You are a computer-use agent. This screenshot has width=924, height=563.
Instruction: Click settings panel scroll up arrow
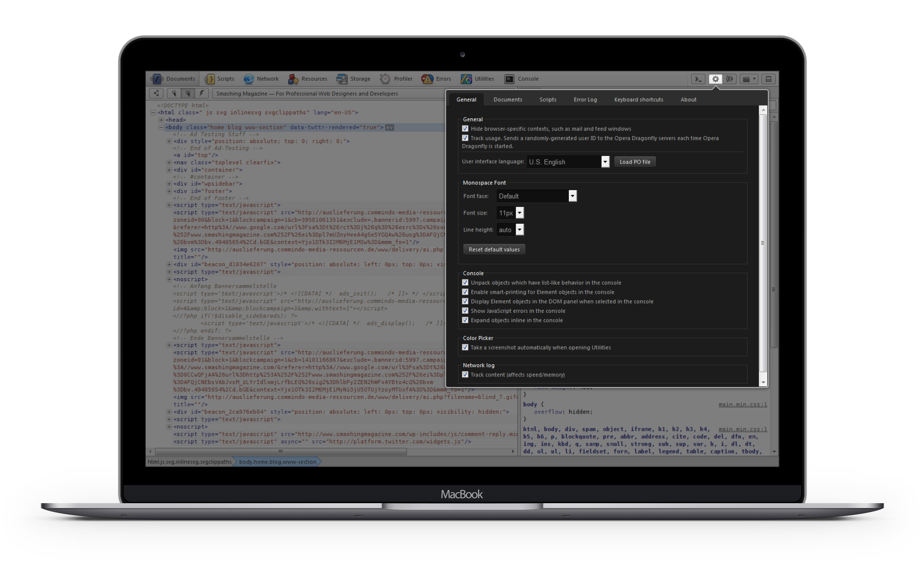coord(763,110)
